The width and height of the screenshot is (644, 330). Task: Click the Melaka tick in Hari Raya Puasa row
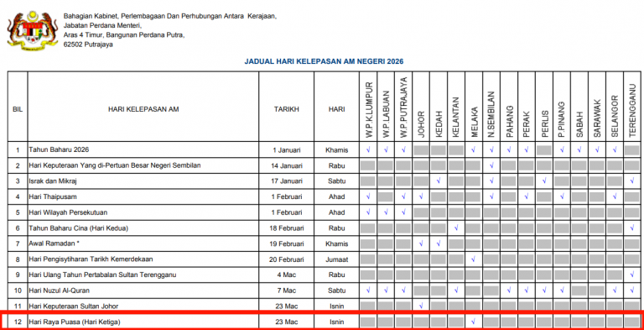point(474,322)
